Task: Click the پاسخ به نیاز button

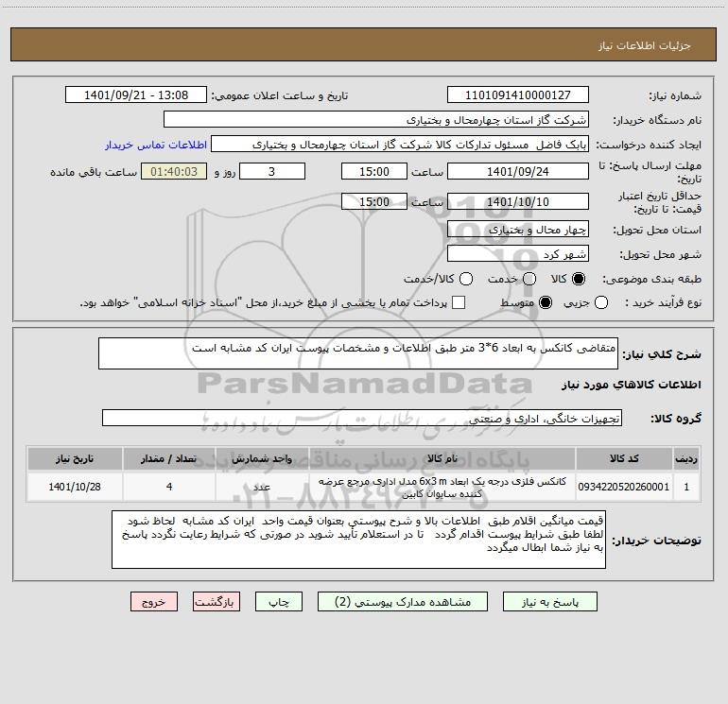Action: pyautogui.click(x=549, y=602)
